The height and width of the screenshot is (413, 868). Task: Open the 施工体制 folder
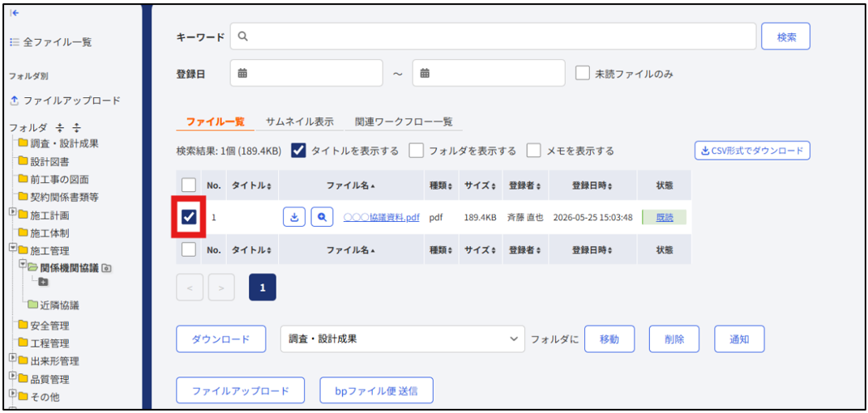point(44,233)
